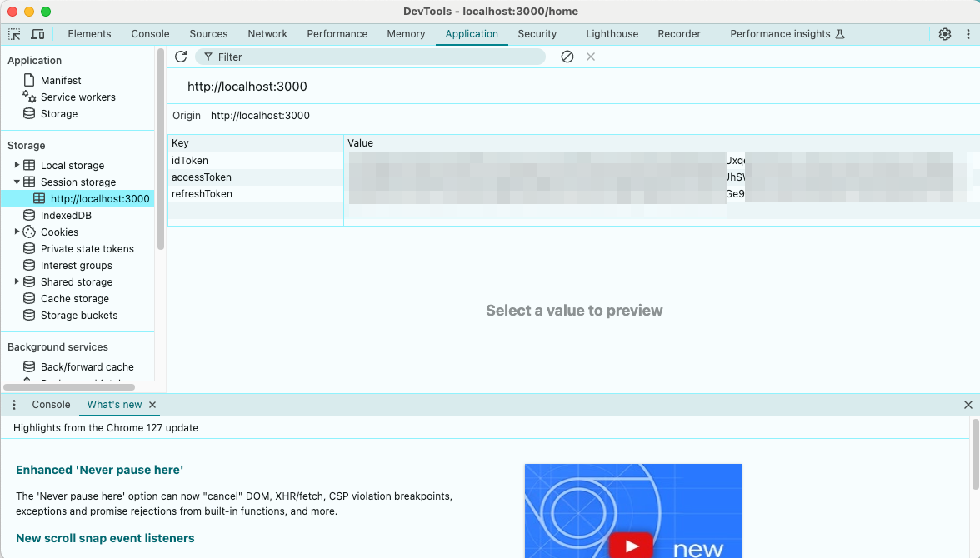Click the Shared storage database icon
The height and width of the screenshot is (558, 980).
[x=28, y=281]
